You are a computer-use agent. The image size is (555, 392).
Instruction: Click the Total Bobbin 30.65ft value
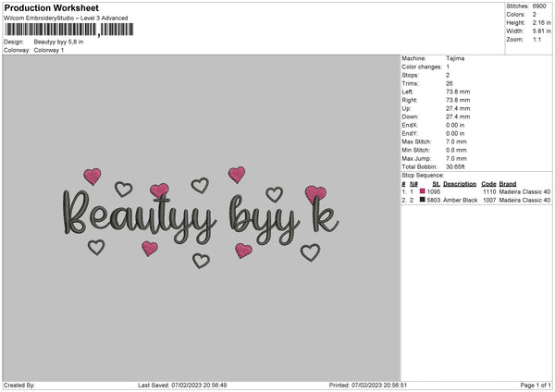(x=457, y=166)
